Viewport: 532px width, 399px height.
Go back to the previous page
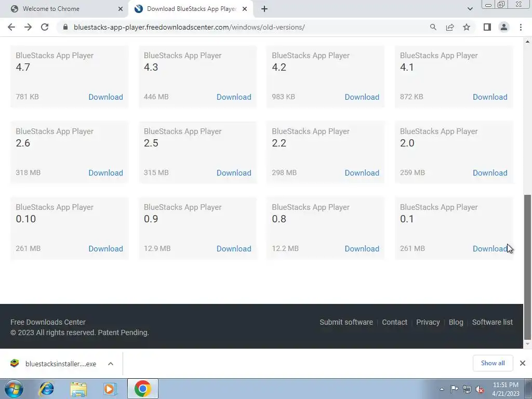tap(11, 27)
